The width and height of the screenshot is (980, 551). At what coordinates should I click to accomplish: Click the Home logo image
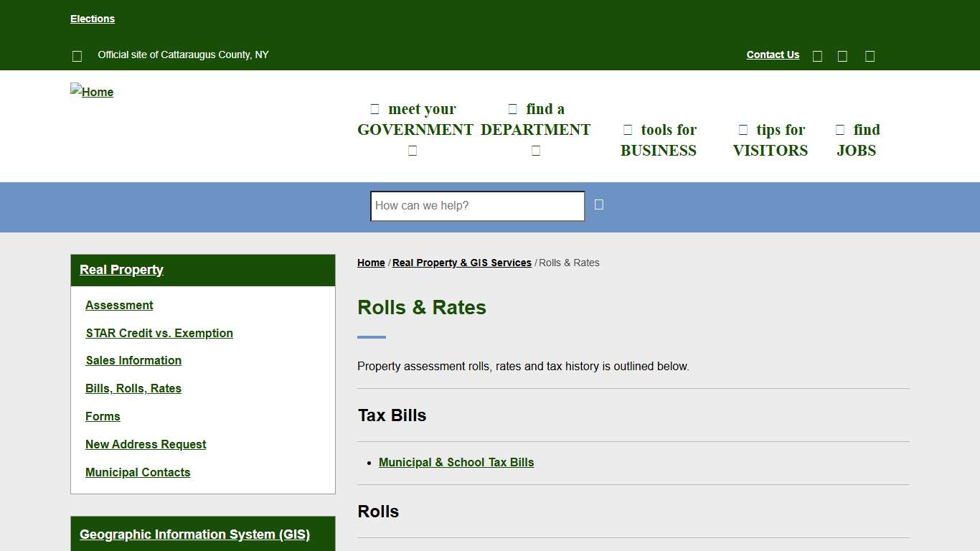click(x=92, y=92)
